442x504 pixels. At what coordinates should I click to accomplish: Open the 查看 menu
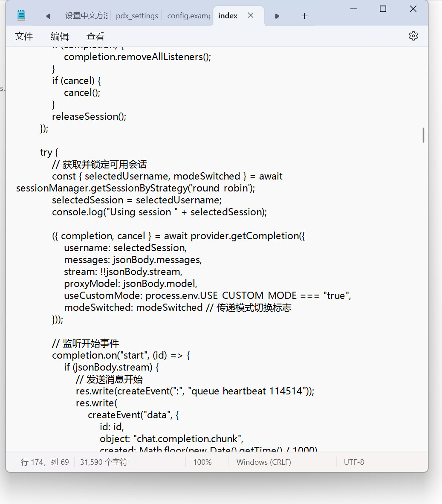(x=95, y=36)
